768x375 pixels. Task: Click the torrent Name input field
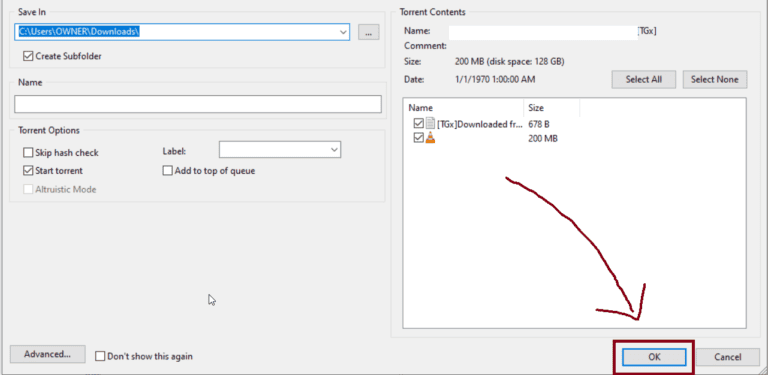click(x=198, y=104)
